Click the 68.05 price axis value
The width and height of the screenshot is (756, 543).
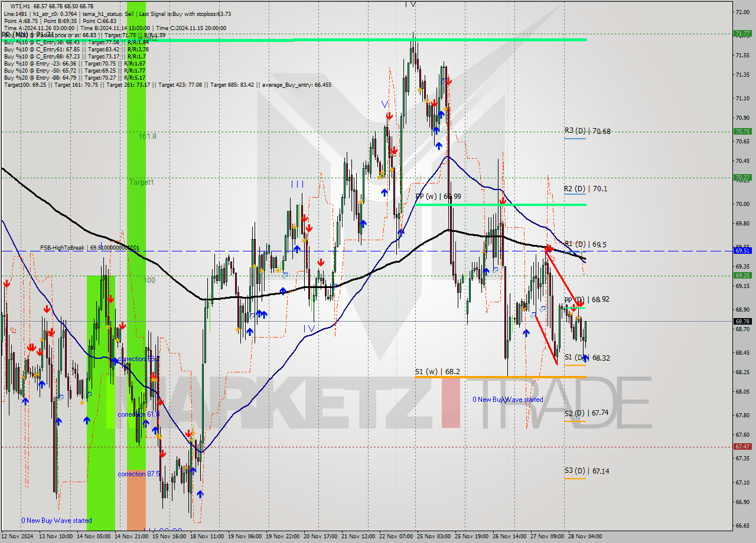click(742, 391)
